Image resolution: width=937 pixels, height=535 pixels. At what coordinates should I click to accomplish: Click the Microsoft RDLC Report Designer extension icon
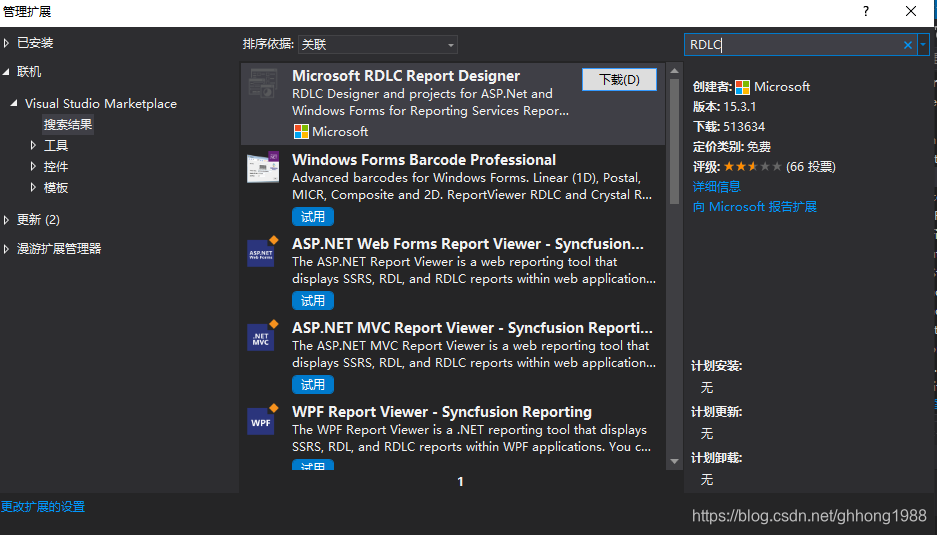263,84
